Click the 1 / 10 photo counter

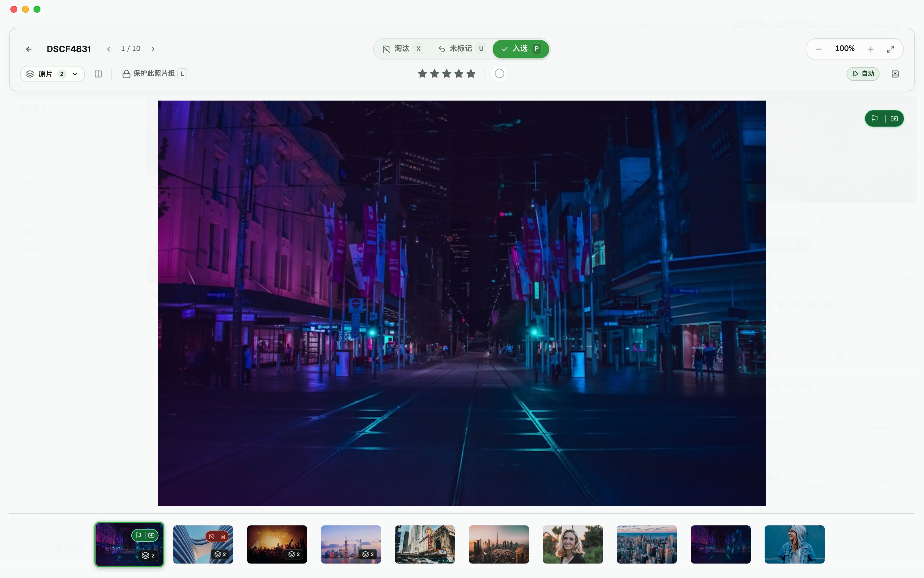coord(131,49)
